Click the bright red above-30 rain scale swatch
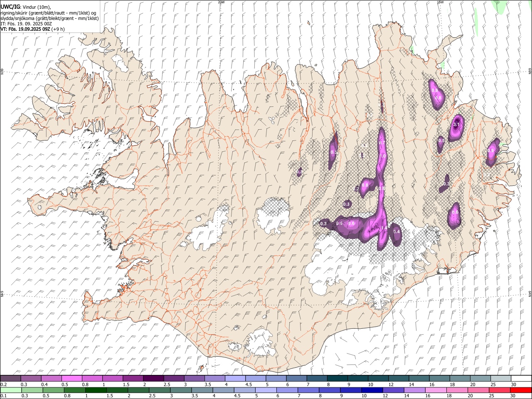The height and width of the screenshot is (399, 532). [520, 390]
